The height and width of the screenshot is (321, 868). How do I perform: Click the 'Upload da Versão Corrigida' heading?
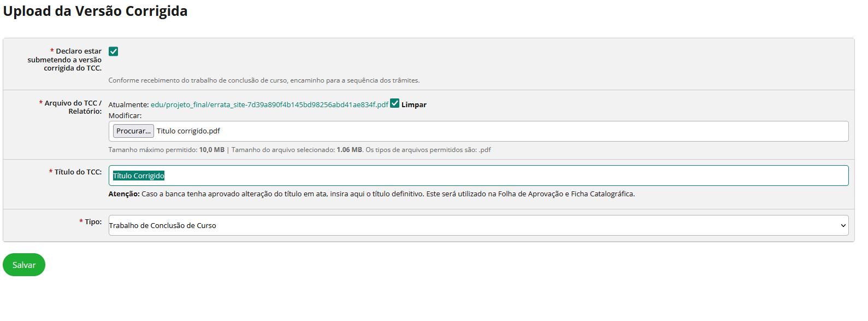(x=96, y=11)
